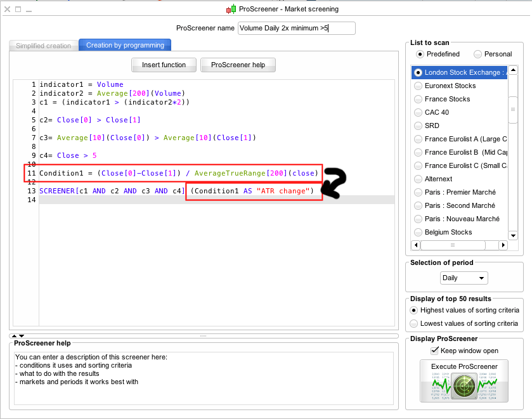Screen dimensions: 532x419
Task: Click the market list scroll-up arrow
Action: [513, 71]
